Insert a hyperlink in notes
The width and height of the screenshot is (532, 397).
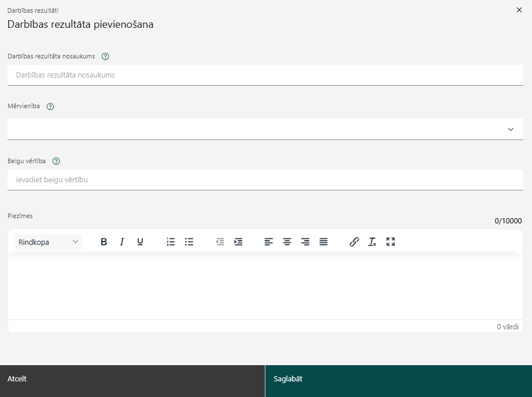click(354, 242)
